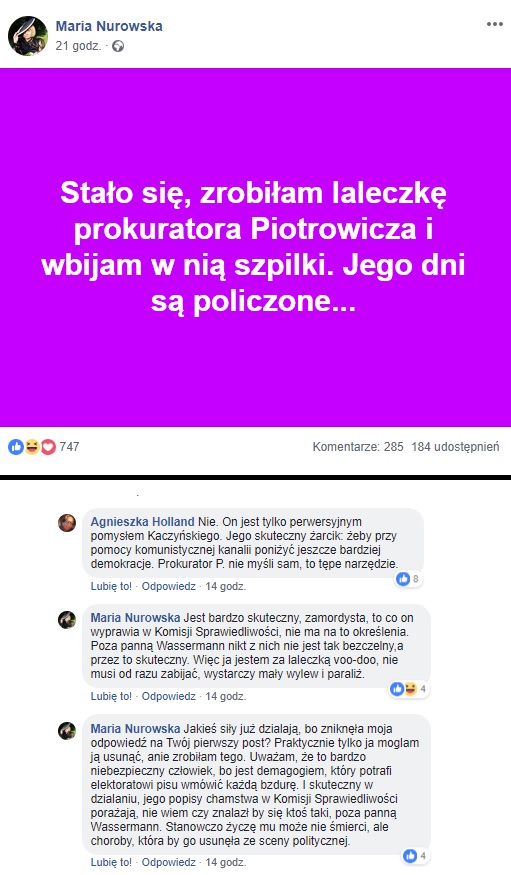This screenshot has width=511, height=875.
Task: Open the three-dot post options menu
Action: pos(494,25)
